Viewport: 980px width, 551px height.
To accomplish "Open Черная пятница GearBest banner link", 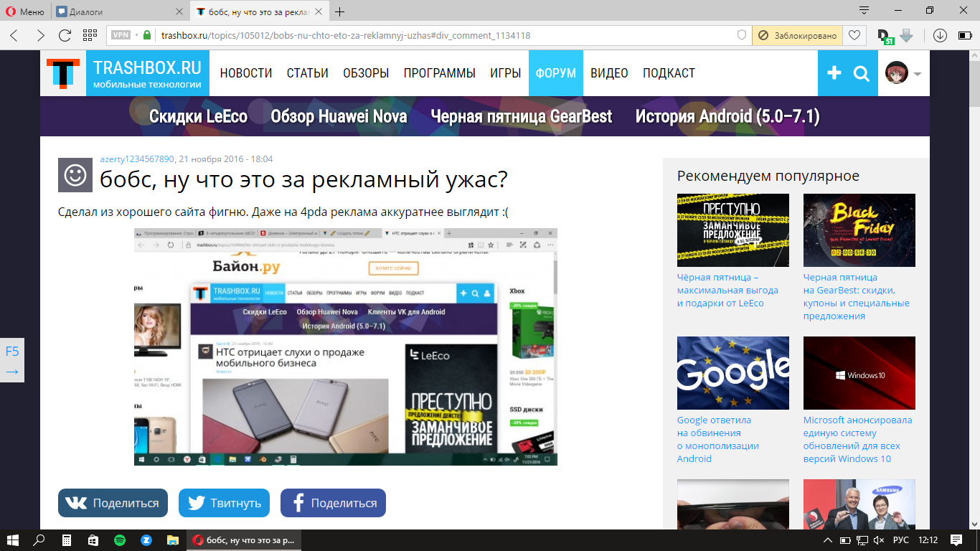I will [522, 117].
